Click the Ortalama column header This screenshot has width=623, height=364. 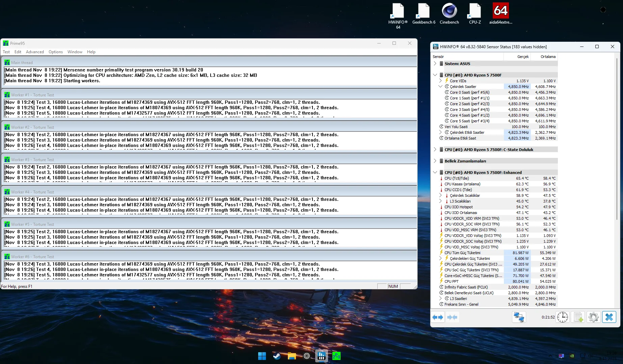pyautogui.click(x=548, y=57)
